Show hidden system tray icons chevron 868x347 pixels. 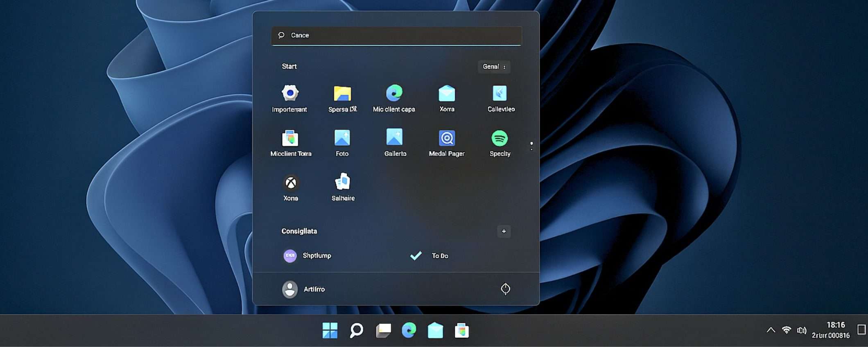tap(771, 330)
